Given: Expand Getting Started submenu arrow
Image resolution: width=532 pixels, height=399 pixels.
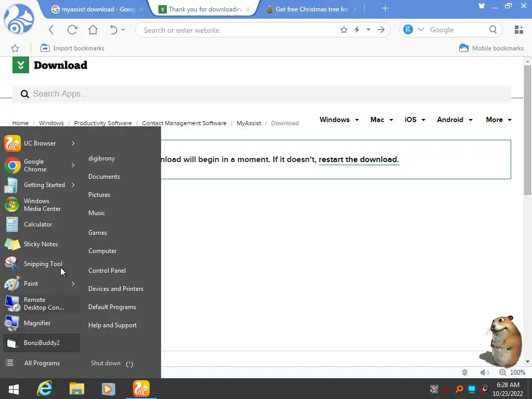Looking at the screenshot, I should tap(73, 185).
